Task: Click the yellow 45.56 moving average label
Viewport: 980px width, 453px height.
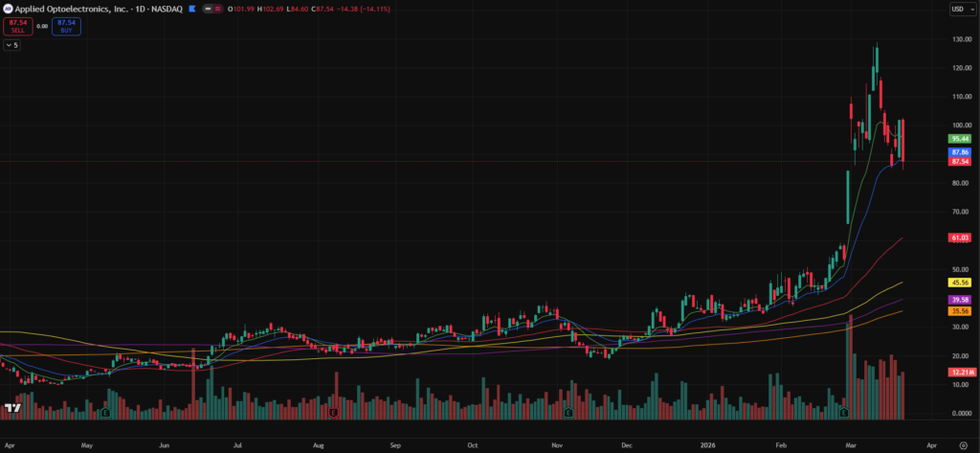Action: tap(960, 283)
